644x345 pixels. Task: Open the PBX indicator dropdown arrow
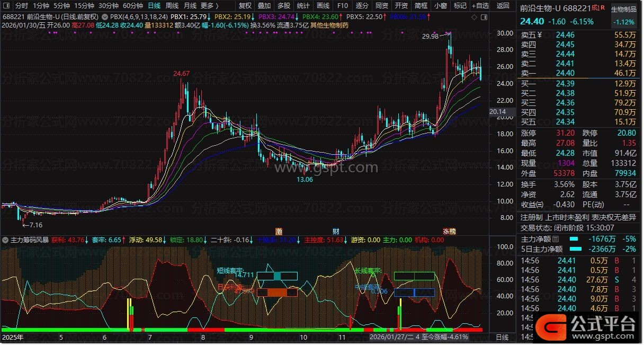click(x=104, y=16)
